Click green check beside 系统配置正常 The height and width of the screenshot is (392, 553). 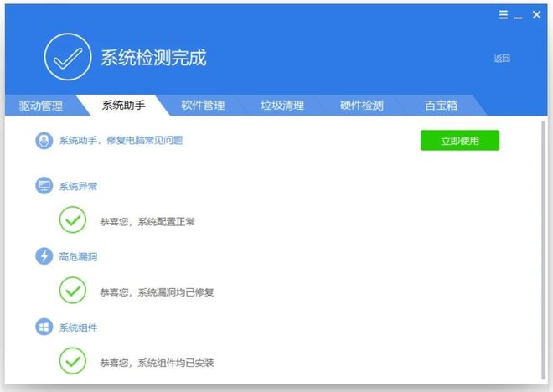point(73,220)
